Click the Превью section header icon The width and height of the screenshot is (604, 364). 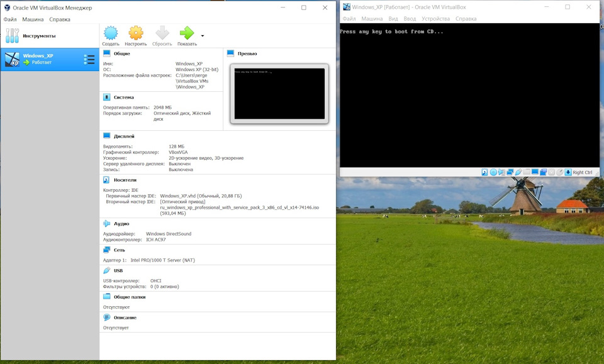(x=230, y=53)
